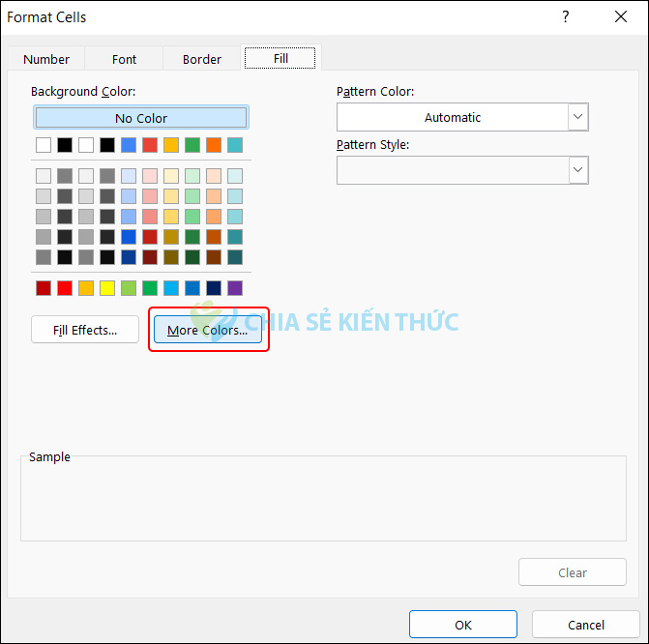Select the darkest brown-olive shade in gold column
Image resolution: width=649 pixels, height=644 pixels.
171,257
